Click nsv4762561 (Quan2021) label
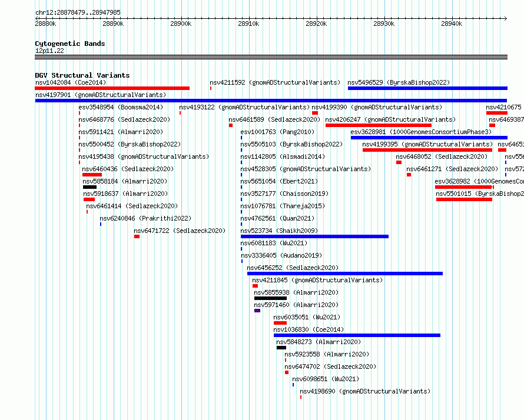 click(x=277, y=218)
